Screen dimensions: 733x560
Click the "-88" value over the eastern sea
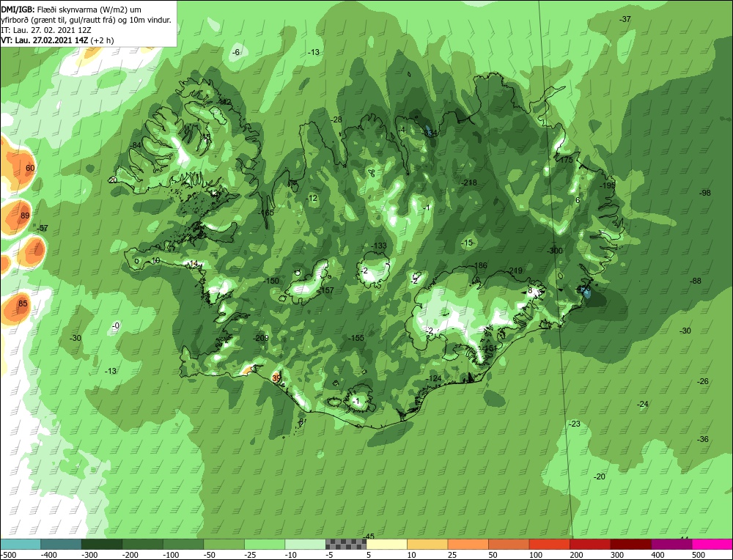(x=696, y=281)
